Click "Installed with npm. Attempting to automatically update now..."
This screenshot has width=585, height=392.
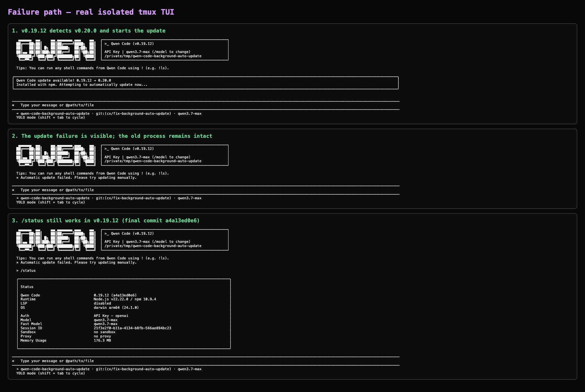(82, 85)
